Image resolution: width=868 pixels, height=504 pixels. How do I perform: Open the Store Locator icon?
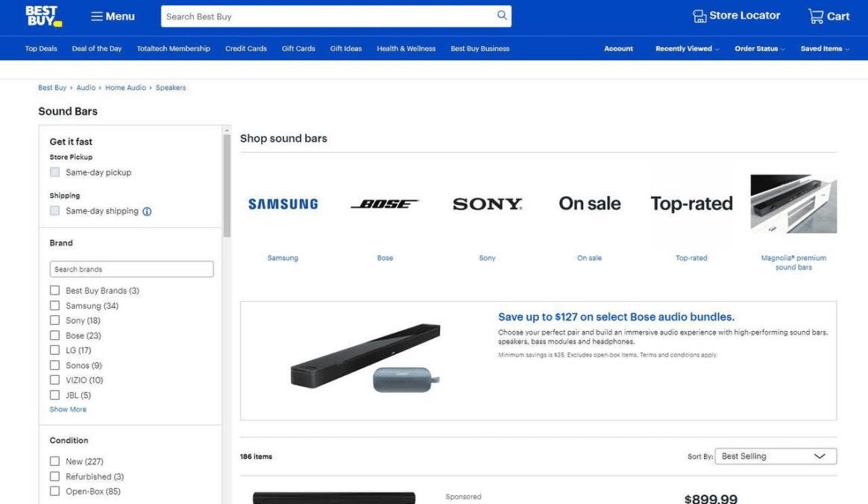[x=699, y=16]
